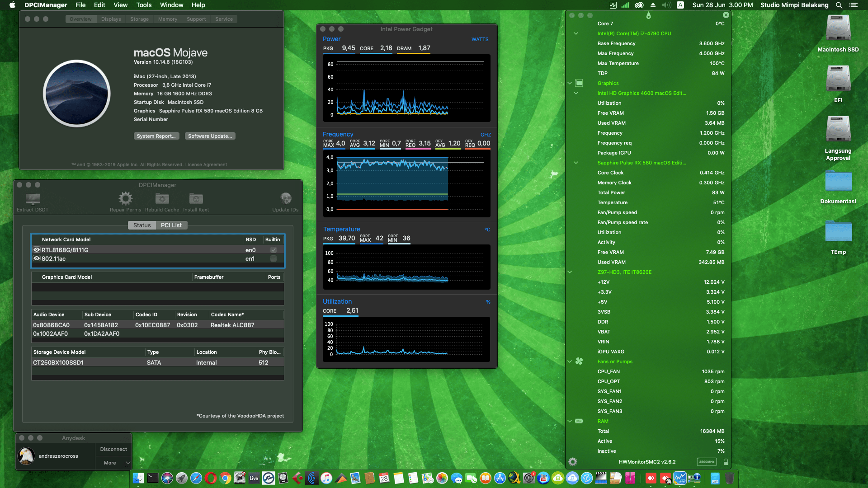The image size is (868, 488).
Task: Click the Support tab in About This Mac
Action: 196,19
